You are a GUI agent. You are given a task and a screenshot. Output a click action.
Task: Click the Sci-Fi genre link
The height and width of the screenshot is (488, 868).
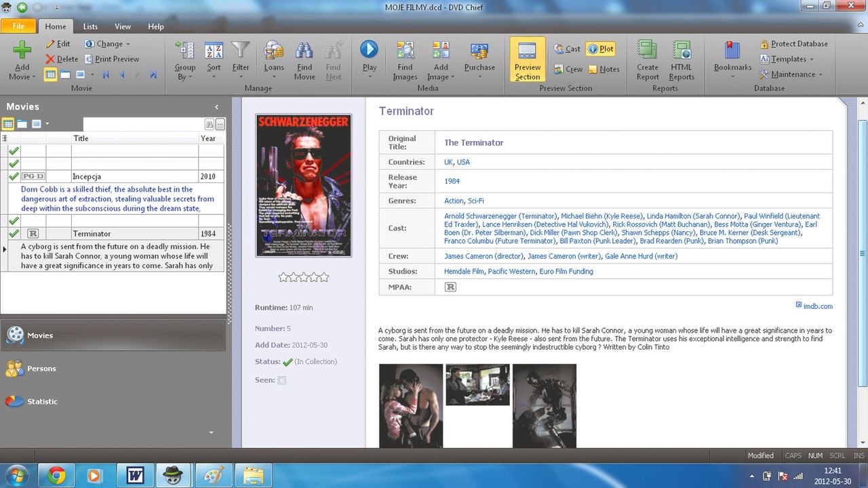(x=475, y=201)
